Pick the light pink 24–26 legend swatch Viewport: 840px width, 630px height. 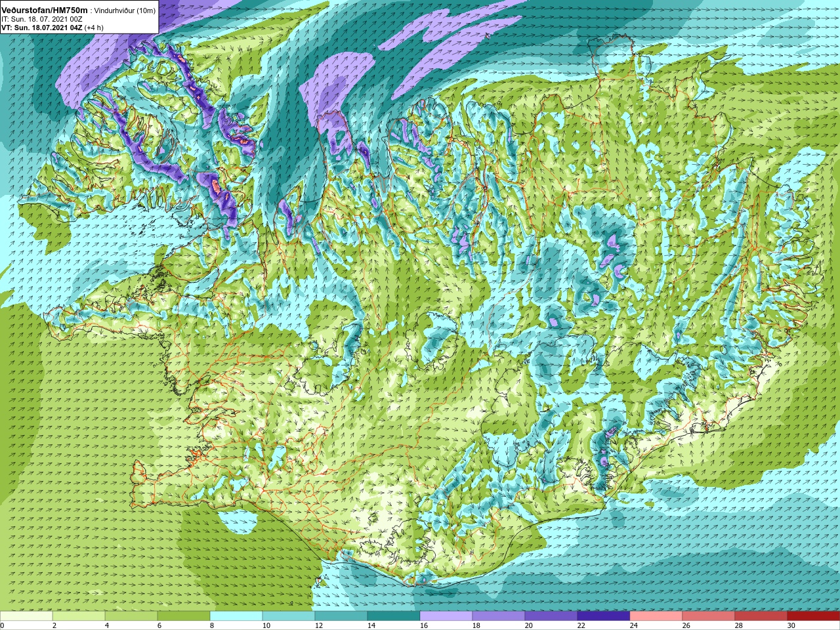(x=656, y=616)
